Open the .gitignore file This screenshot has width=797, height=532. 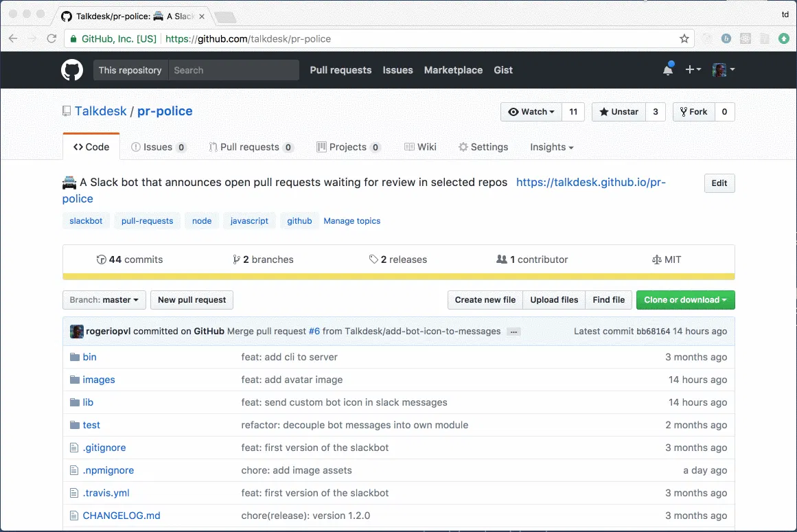pyautogui.click(x=104, y=448)
